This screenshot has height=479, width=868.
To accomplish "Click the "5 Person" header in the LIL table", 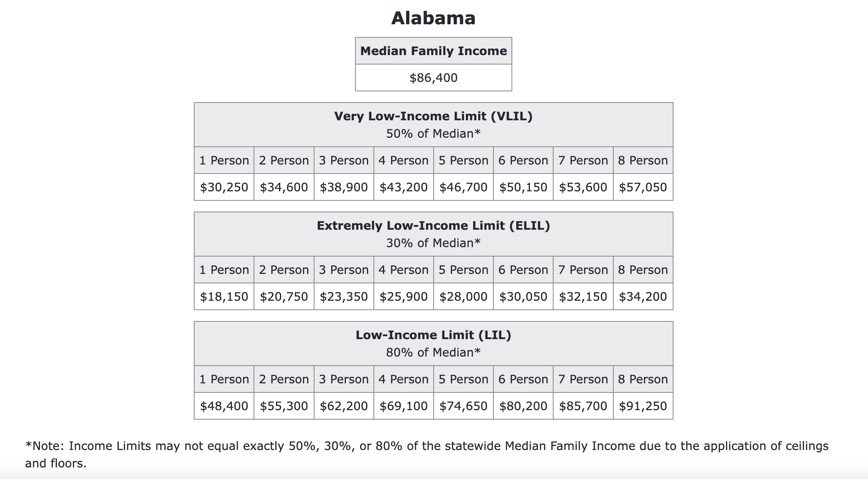I will pos(463,379).
